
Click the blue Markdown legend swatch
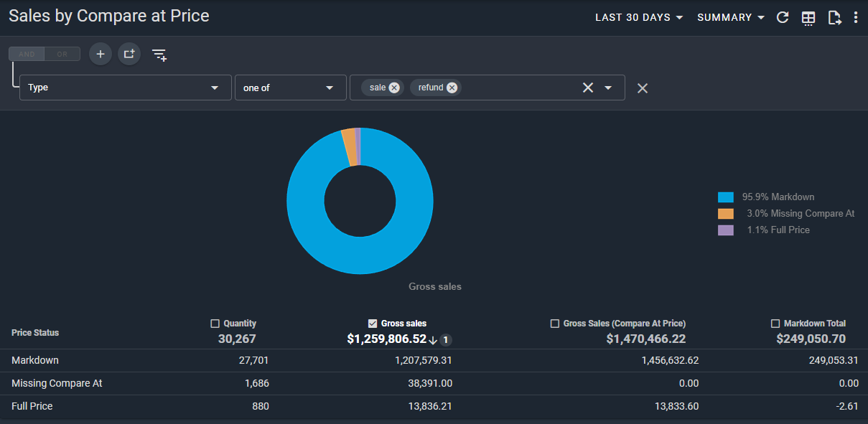click(x=725, y=197)
